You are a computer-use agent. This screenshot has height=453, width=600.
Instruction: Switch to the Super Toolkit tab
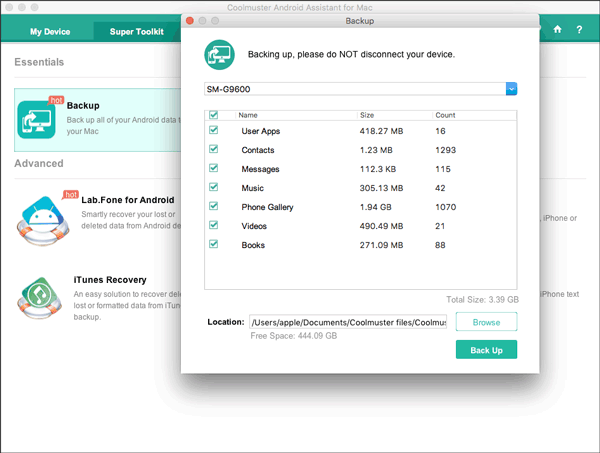(x=137, y=32)
